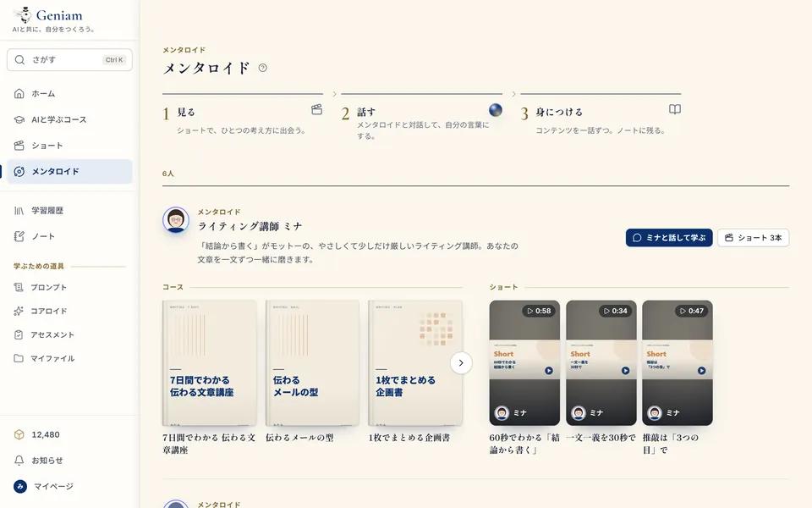Click the open book icon in 身につける step
Screen dimensions: 812x508
pyautogui.click(x=675, y=109)
